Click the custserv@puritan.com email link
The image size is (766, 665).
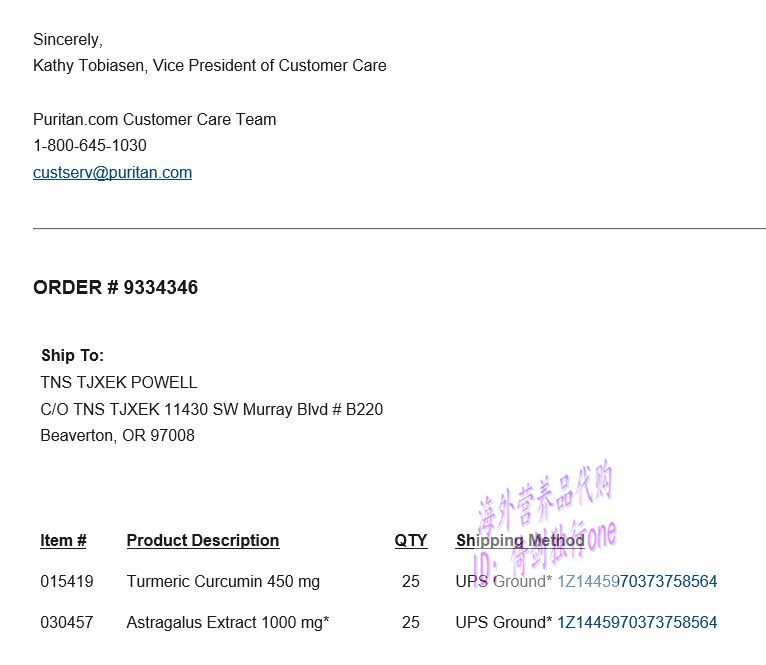click(112, 172)
